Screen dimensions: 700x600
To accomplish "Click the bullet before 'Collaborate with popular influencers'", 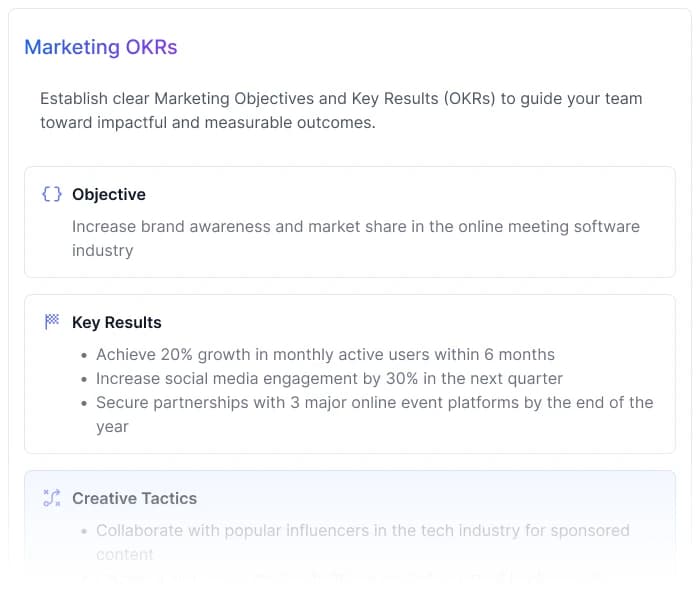I will pos(83,531).
